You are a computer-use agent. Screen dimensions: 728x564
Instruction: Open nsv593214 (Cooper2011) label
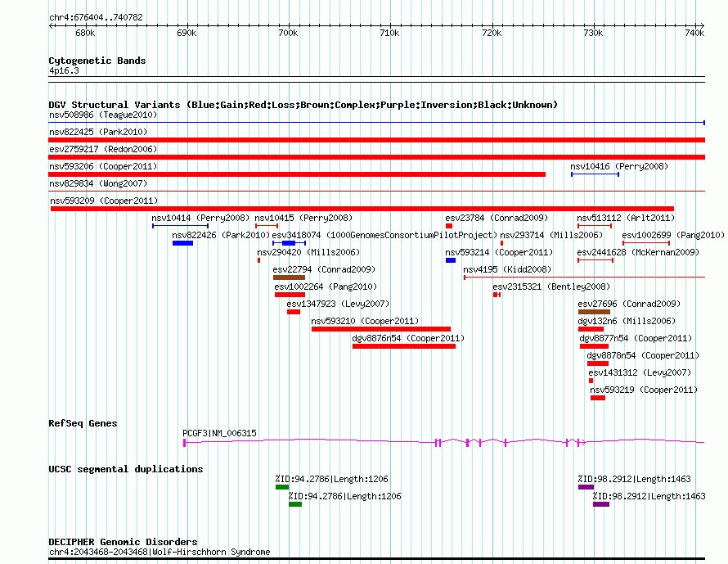tap(499, 252)
